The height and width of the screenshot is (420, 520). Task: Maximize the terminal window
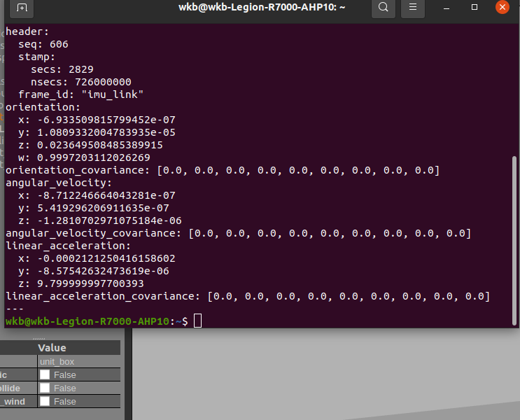pos(475,7)
